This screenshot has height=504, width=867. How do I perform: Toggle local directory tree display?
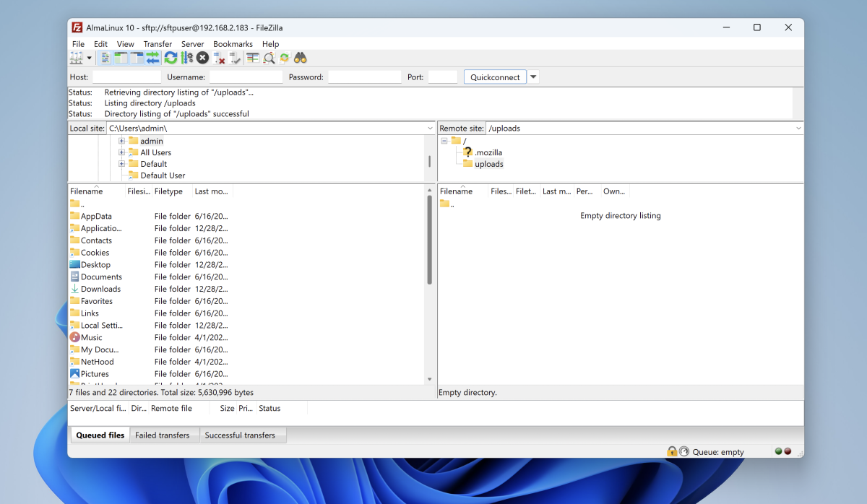point(121,58)
